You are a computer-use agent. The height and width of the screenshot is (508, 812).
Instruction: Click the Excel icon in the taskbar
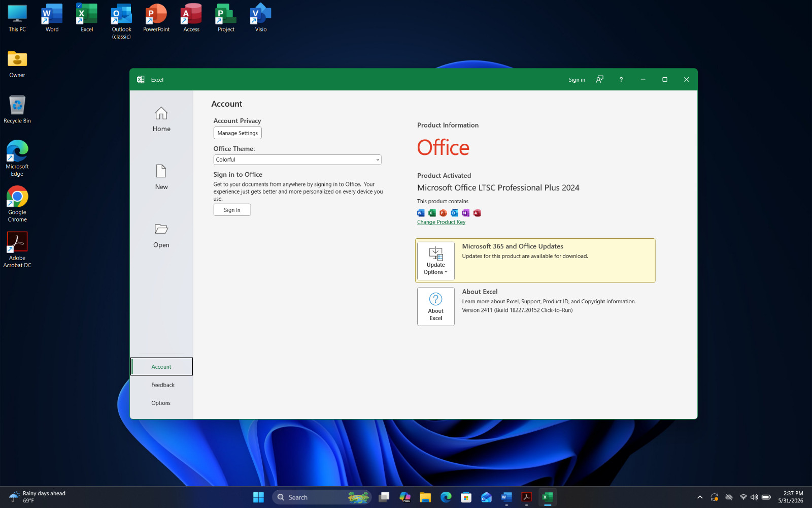coord(547,497)
